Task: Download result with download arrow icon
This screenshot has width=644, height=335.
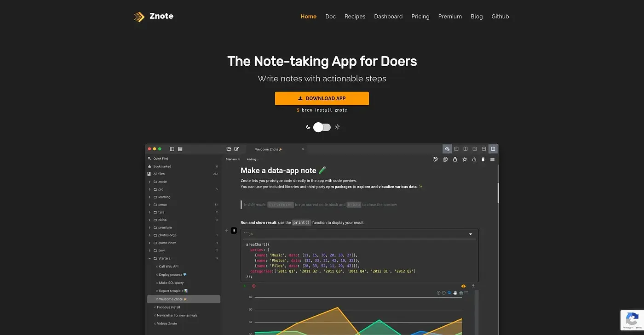Action: (473, 286)
